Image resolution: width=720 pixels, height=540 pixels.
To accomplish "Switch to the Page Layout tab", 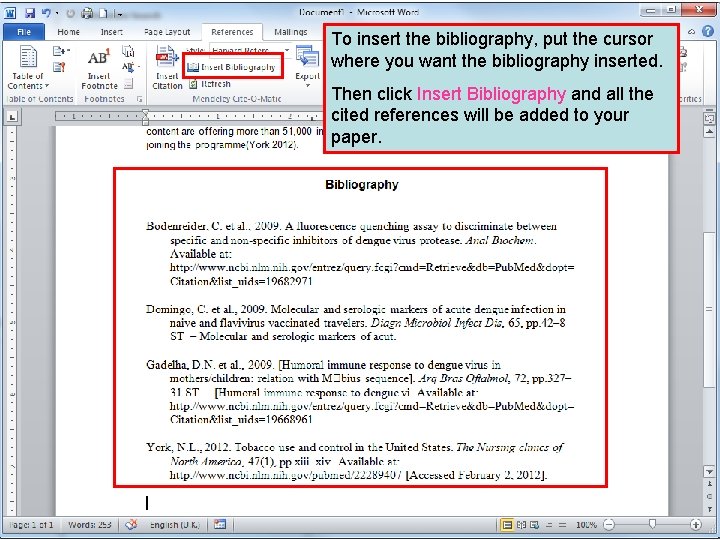I will (x=167, y=32).
